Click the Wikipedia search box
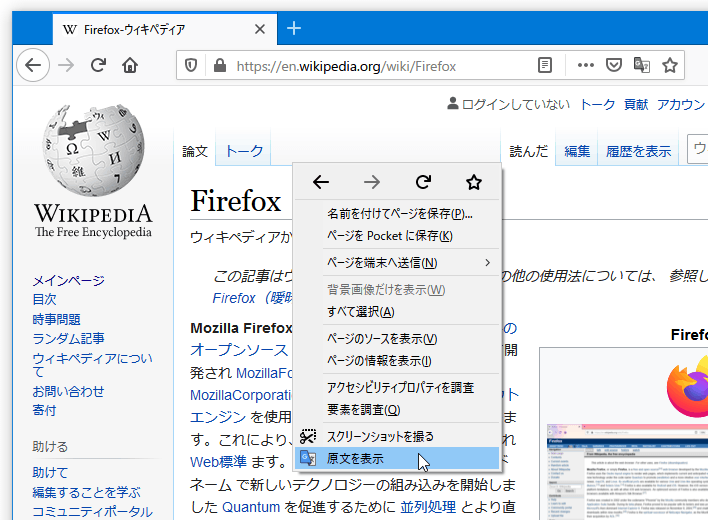 pos(698,149)
